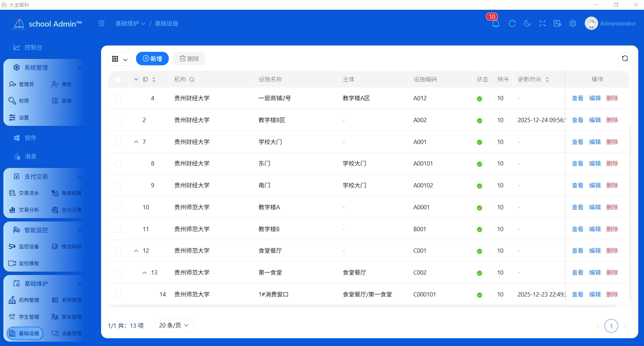Image resolution: width=644 pixels, height=346 pixels.
Task: Open the settings gear in header
Action: tap(573, 24)
